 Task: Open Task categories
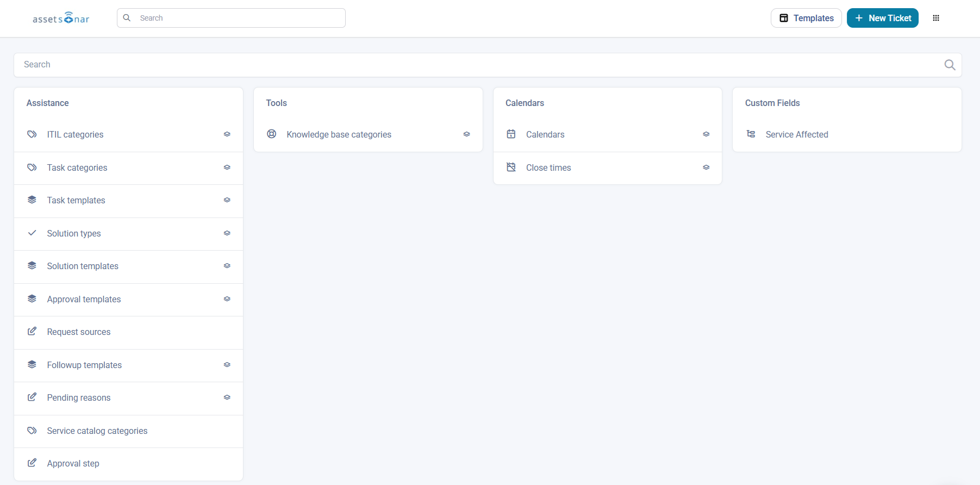(77, 167)
